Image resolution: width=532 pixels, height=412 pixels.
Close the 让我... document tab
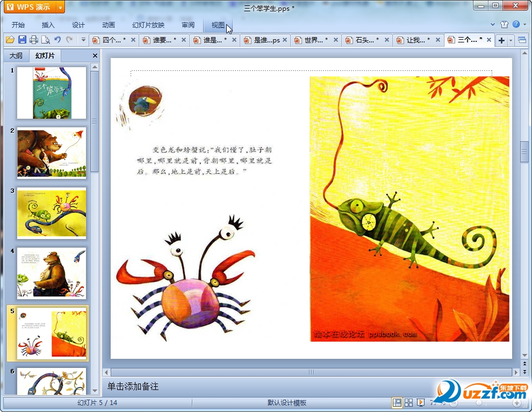click(437, 40)
